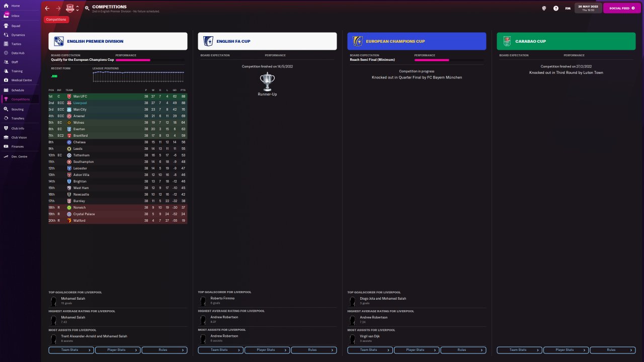The image size is (644, 362).
Task: Open Carabao Cup Team Stats
Action: [x=519, y=350]
